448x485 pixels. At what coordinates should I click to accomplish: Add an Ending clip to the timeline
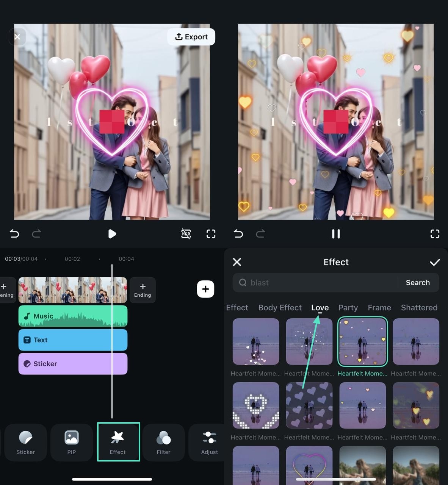[x=143, y=290]
